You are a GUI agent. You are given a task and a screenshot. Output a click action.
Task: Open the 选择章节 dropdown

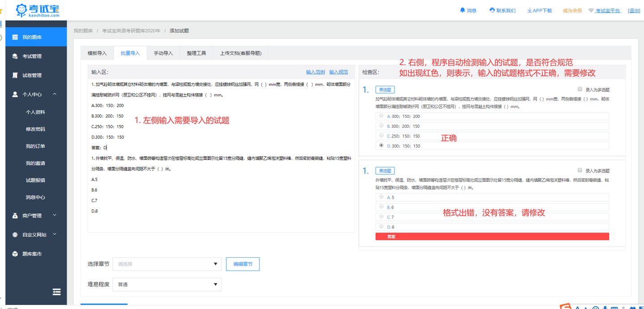[167, 264]
